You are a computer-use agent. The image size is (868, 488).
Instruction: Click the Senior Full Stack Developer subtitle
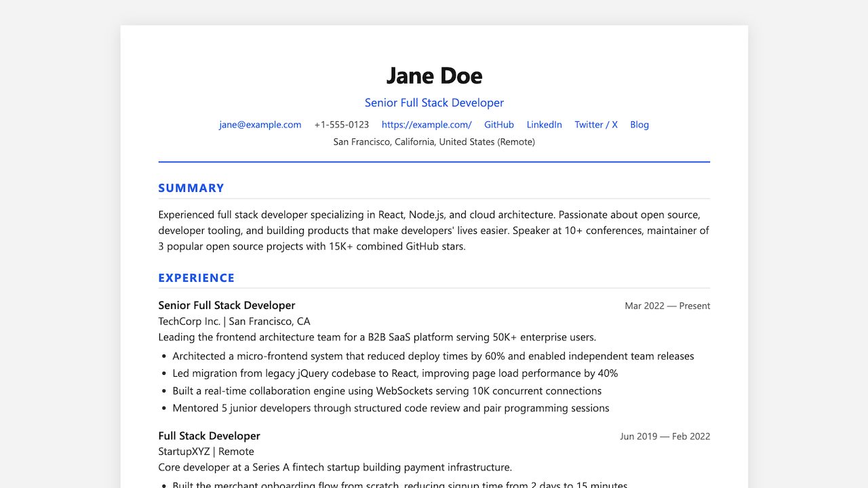click(434, 103)
